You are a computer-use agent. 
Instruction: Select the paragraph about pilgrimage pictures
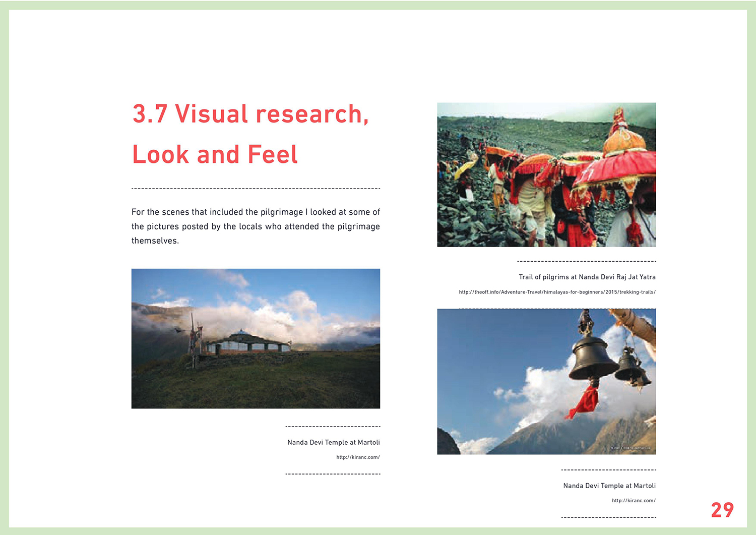(256, 226)
